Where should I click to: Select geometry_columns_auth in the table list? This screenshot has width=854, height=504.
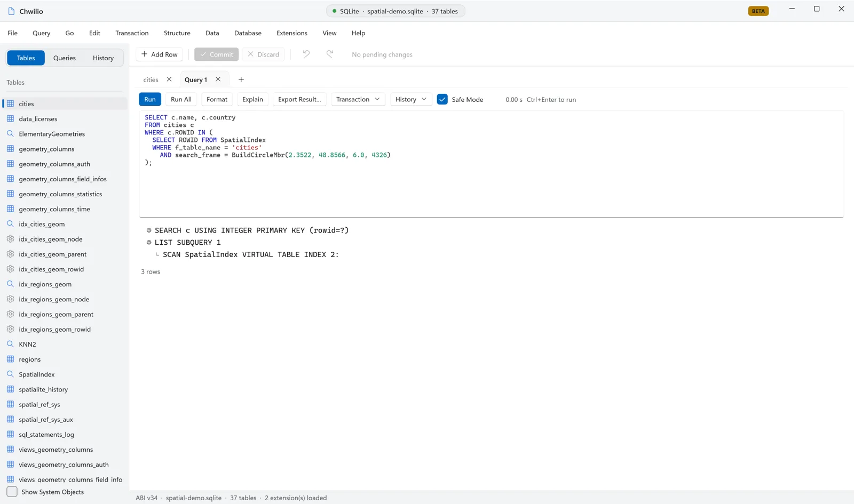pyautogui.click(x=65, y=164)
